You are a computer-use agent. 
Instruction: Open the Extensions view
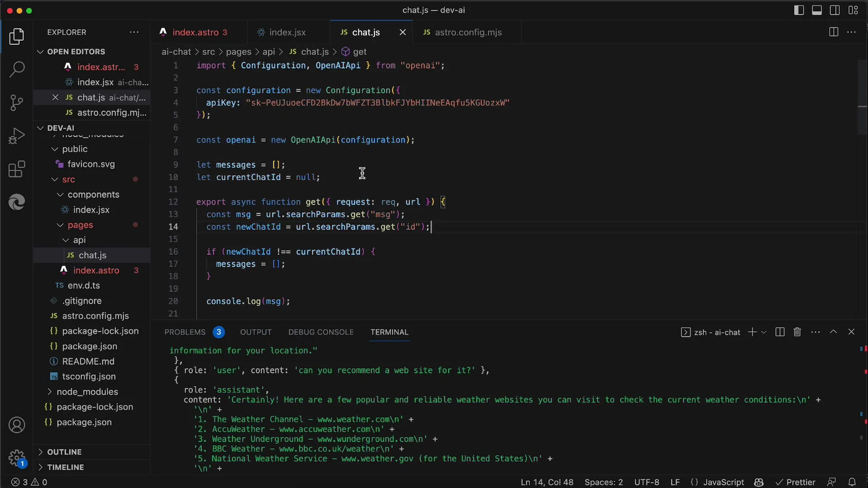17,169
